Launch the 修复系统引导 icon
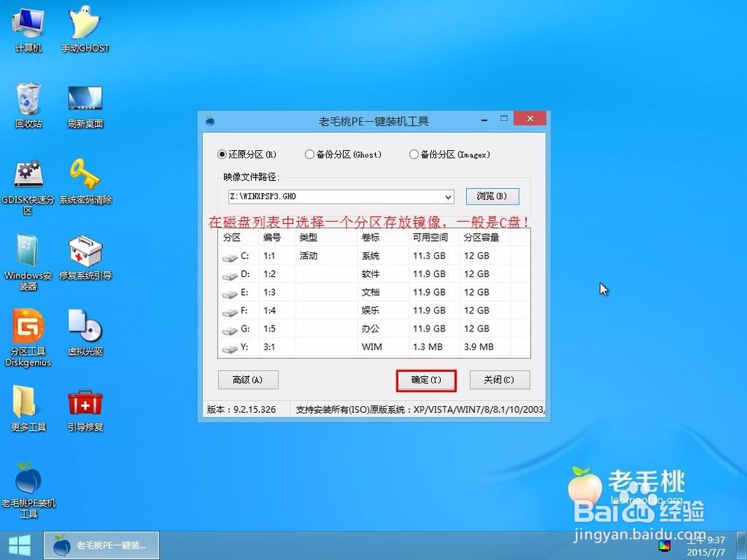 click(85, 257)
